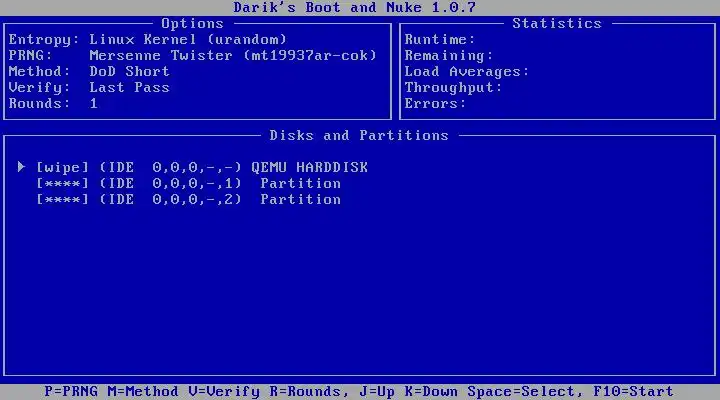
Task: Click the V=Verify shortcut in bottom bar
Action: pyautogui.click(x=224, y=392)
